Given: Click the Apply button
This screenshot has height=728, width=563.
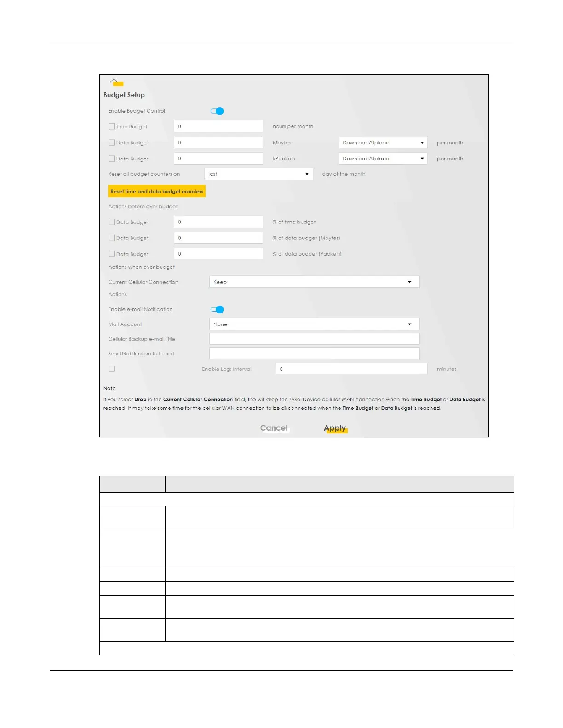Looking at the screenshot, I should tap(335, 428).
